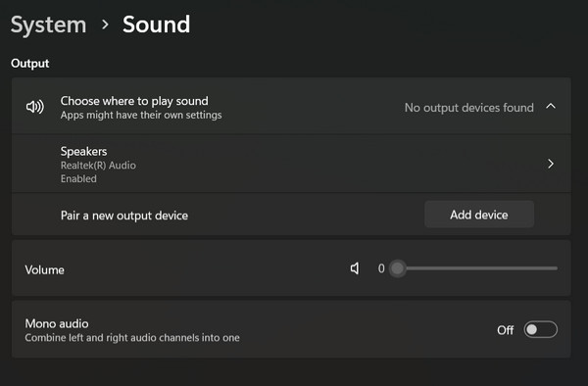588x386 pixels.
Task: Click the No output devices found text
Action: [468, 108]
